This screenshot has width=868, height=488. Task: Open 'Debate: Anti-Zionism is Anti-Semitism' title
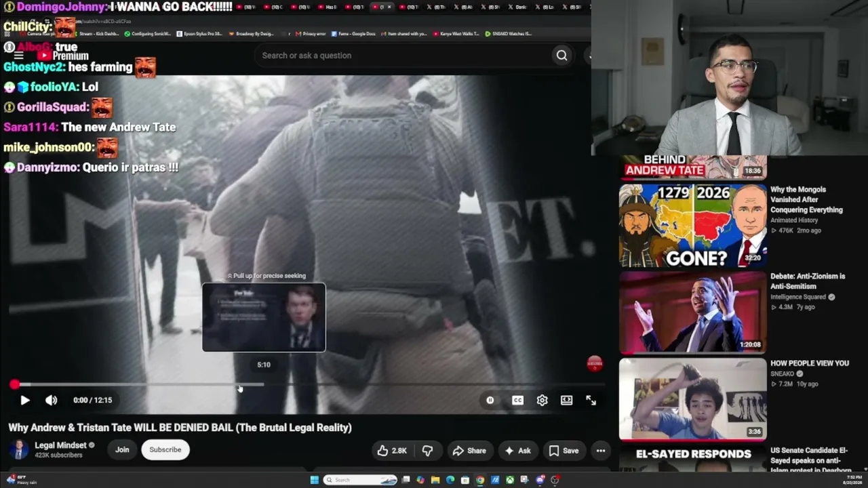pos(808,281)
